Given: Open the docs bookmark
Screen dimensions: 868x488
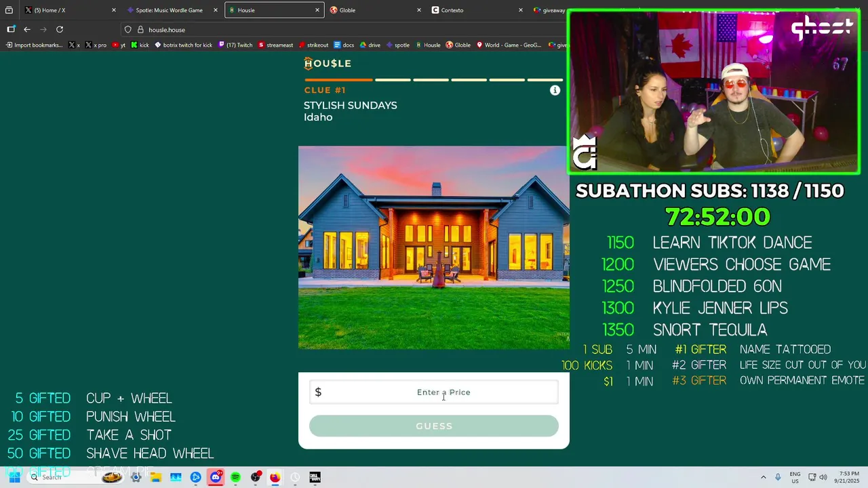Looking at the screenshot, I should pos(344,45).
